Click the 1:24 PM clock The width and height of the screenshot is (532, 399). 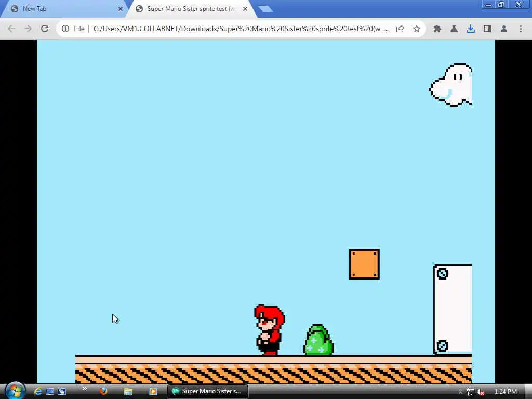506,392
